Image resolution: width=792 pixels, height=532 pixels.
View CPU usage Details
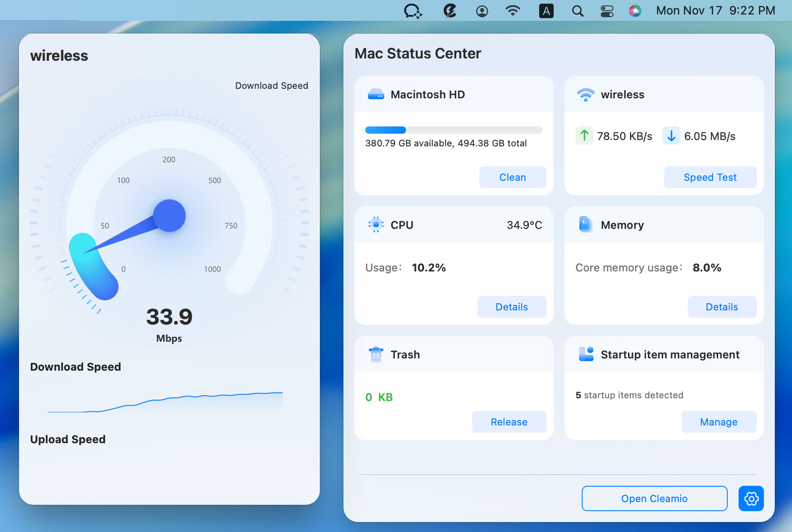click(x=512, y=307)
